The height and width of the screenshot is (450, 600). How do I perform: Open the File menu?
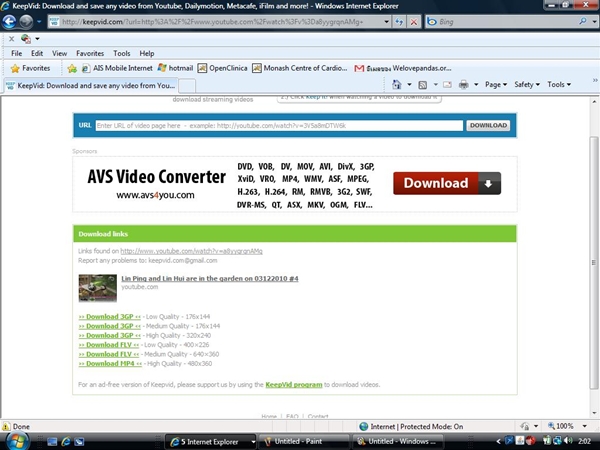click(16, 53)
